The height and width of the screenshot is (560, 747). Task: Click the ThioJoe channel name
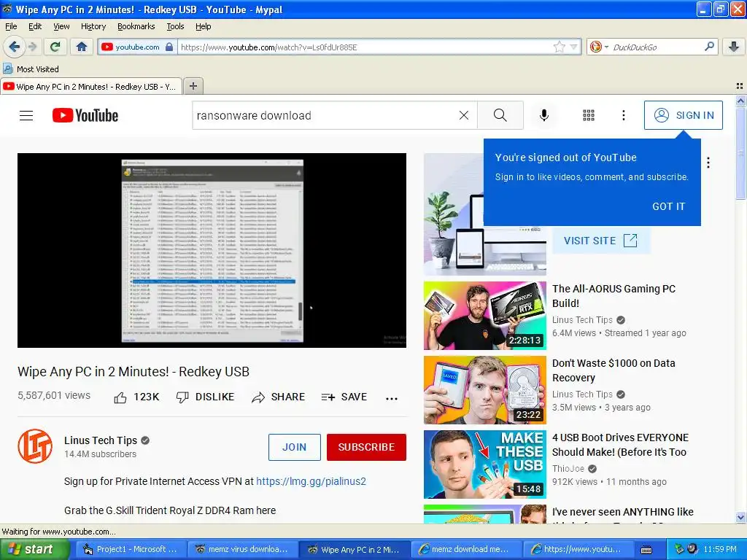point(568,469)
